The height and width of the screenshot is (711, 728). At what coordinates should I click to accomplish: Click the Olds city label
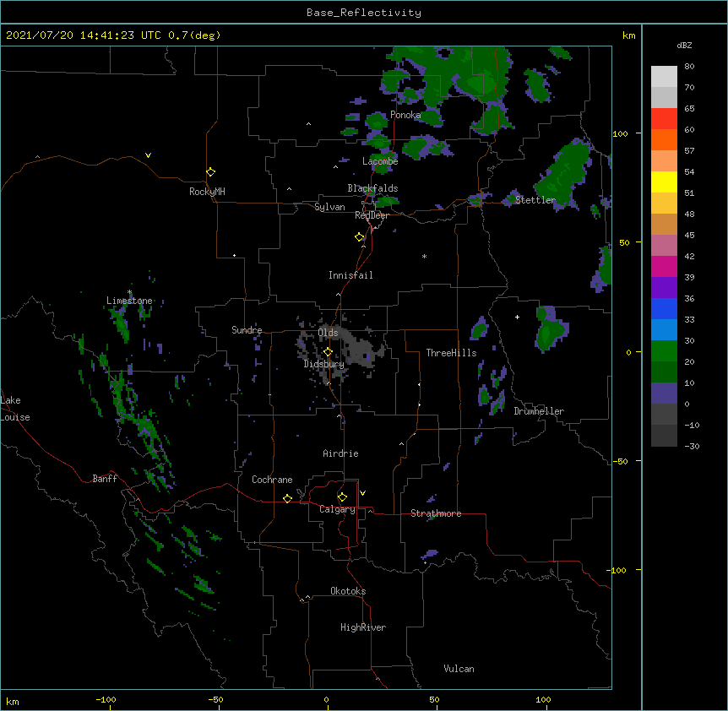coord(328,333)
